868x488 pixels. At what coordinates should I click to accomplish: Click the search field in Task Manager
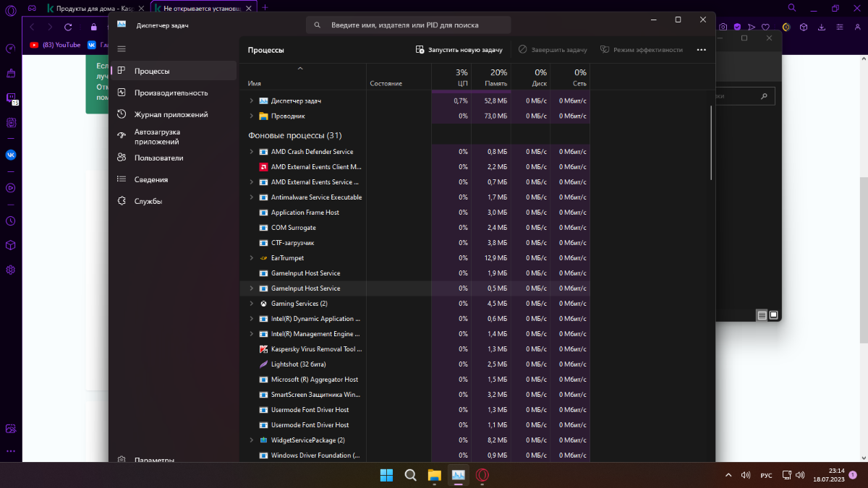tap(409, 25)
